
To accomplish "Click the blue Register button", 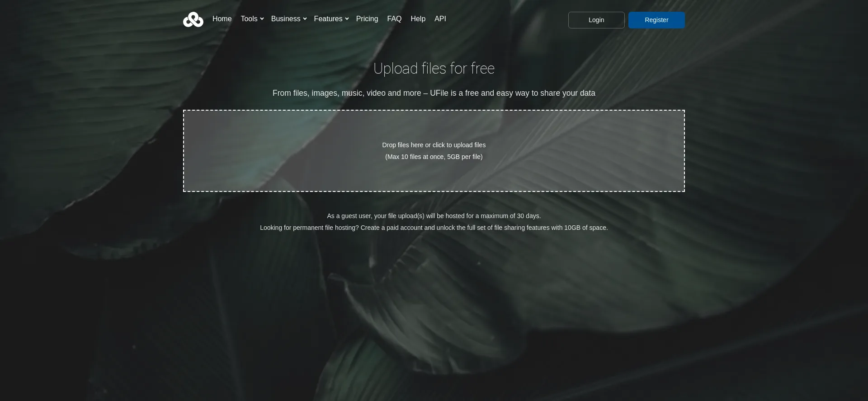I will coord(656,20).
